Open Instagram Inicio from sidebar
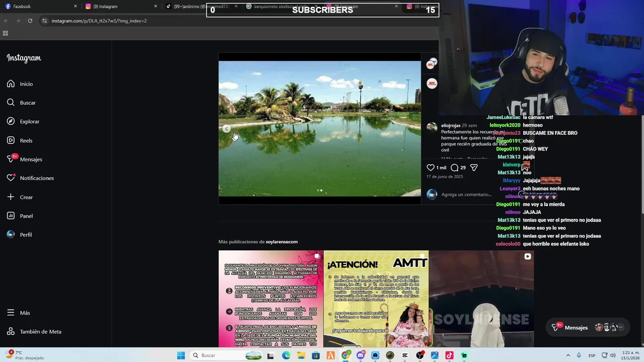 click(x=20, y=84)
